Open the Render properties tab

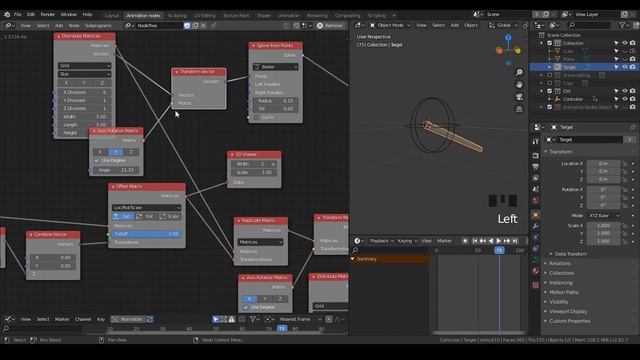(536, 156)
